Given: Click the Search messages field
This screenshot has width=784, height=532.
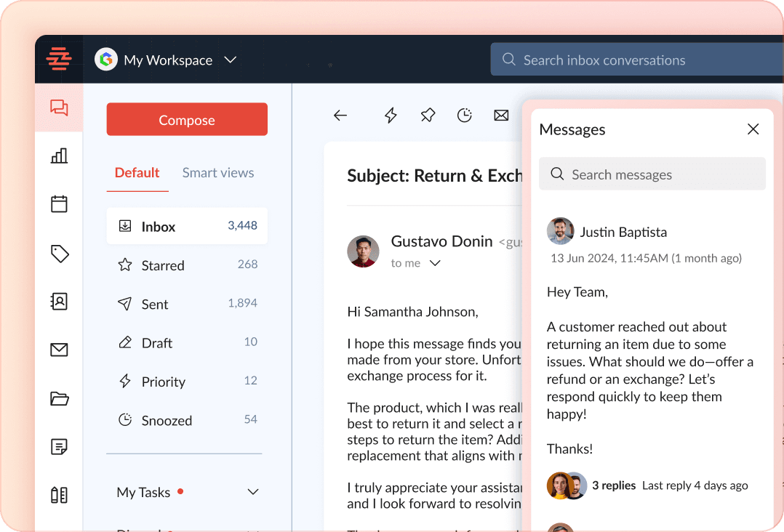Looking at the screenshot, I should [x=652, y=174].
